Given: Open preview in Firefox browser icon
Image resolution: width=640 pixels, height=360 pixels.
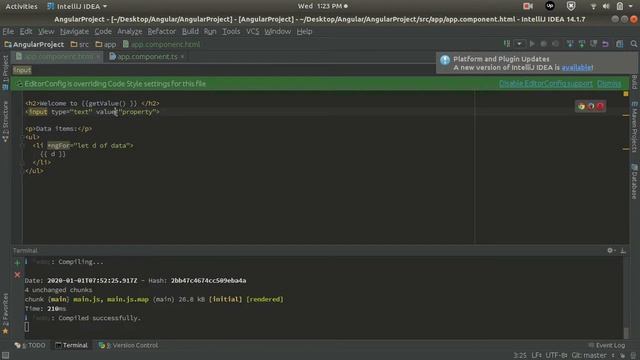Looking at the screenshot, I should point(591,107).
